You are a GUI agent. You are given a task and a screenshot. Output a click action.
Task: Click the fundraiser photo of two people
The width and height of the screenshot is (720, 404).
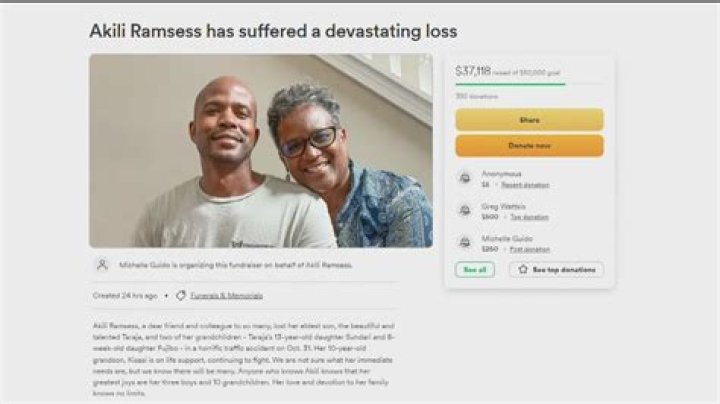pyautogui.click(x=261, y=151)
